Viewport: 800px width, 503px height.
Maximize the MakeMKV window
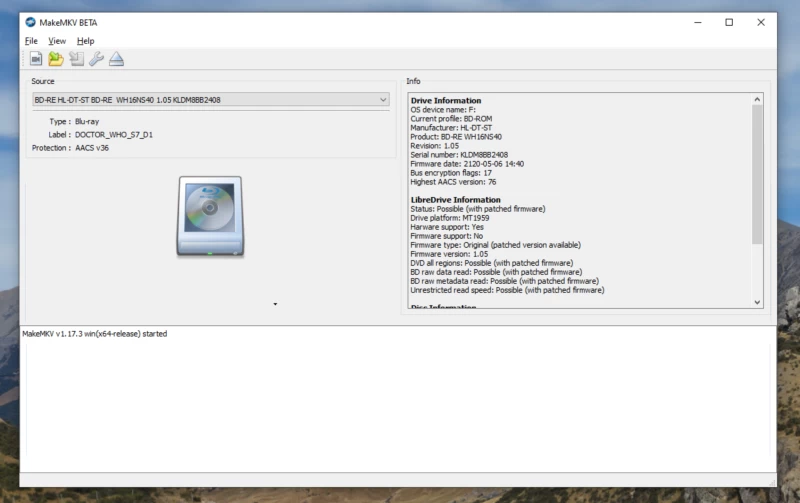tap(729, 22)
